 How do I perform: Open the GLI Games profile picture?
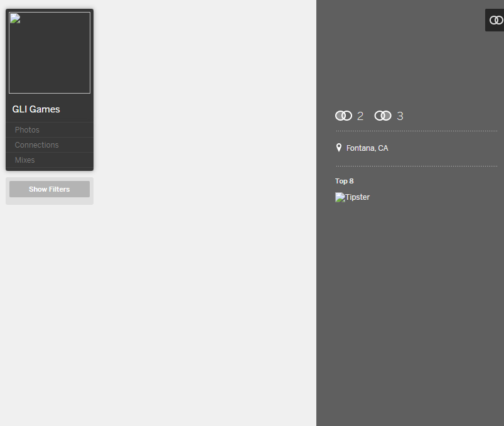click(x=50, y=53)
